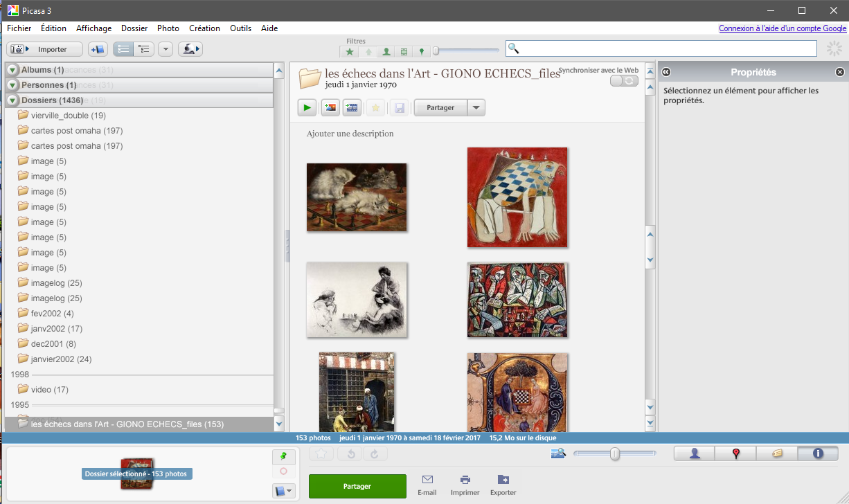849x504 pixels.
Task: Collapse the Dossiers section
Action: (12, 100)
